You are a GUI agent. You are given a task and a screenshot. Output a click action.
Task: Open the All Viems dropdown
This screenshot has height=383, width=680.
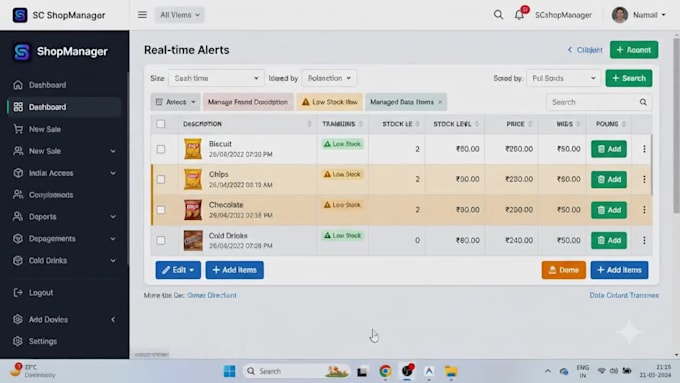(180, 15)
